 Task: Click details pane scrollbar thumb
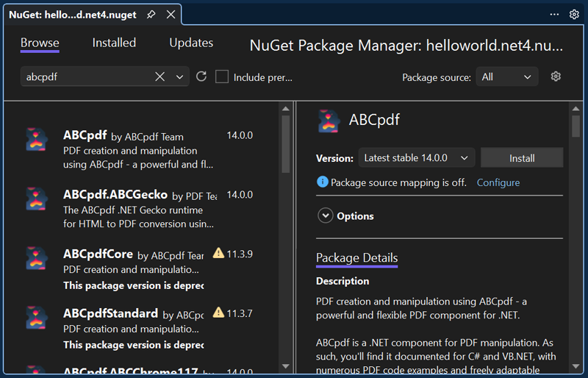tap(576, 126)
